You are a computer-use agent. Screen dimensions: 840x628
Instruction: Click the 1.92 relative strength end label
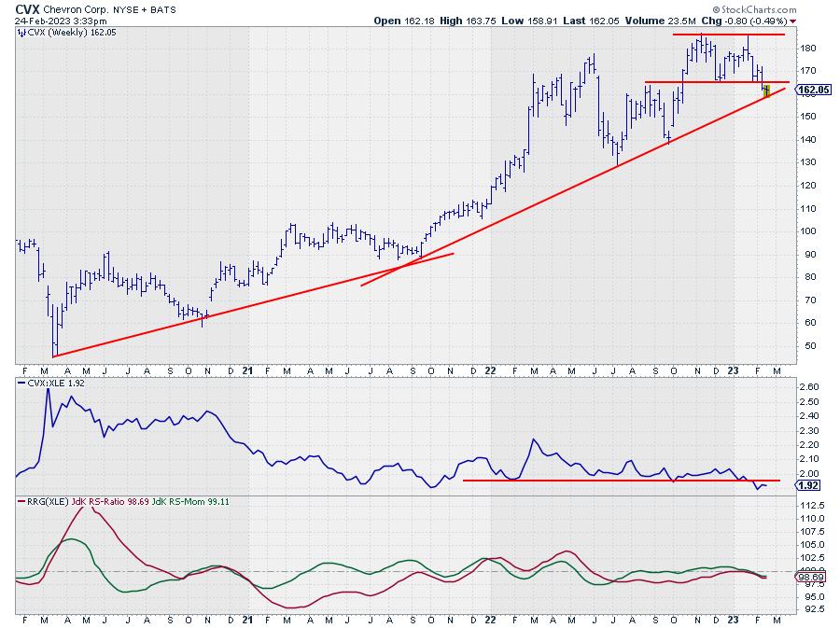pos(812,485)
